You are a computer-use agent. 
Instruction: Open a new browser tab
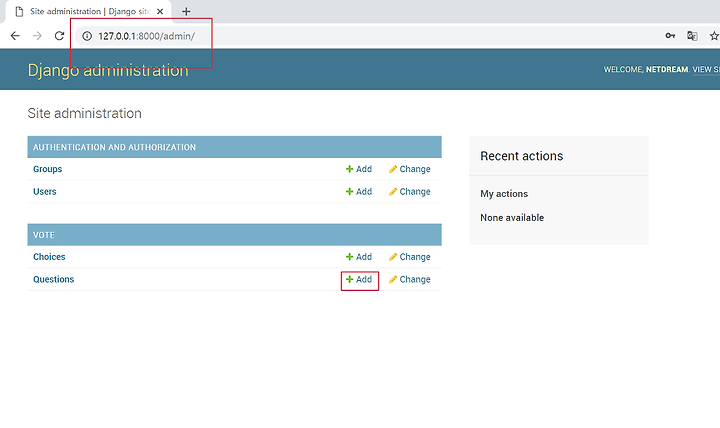click(x=186, y=11)
